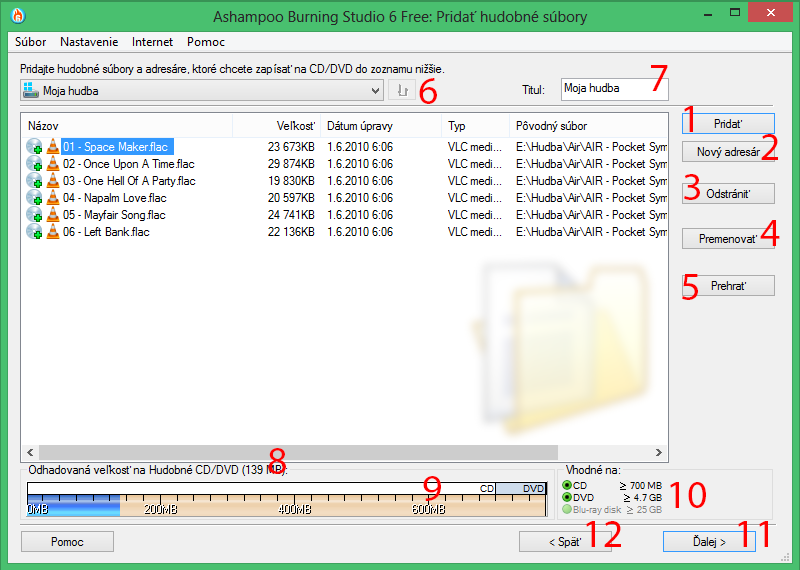
Task: Click the Titul input field
Action: [x=614, y=89]
